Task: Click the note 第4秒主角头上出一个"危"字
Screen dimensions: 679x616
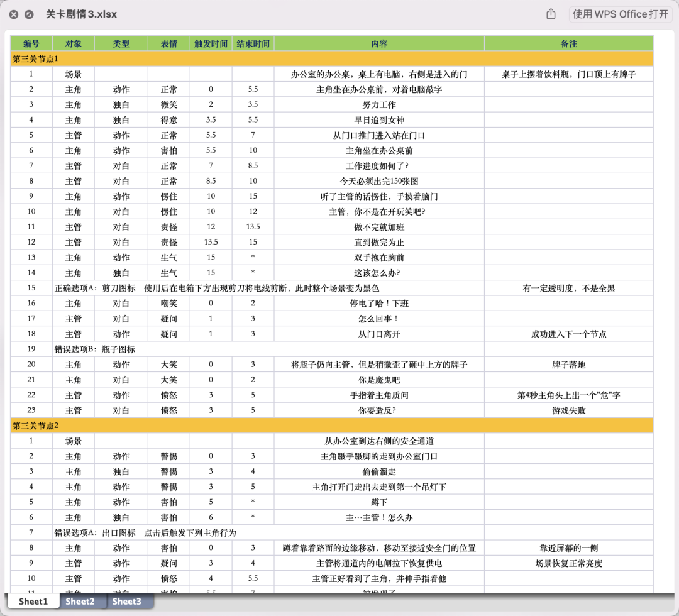Action: (x=568, y=395)
